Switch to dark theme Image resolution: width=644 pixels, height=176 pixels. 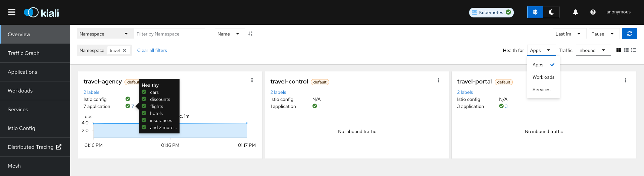click(x=551, y=12)
